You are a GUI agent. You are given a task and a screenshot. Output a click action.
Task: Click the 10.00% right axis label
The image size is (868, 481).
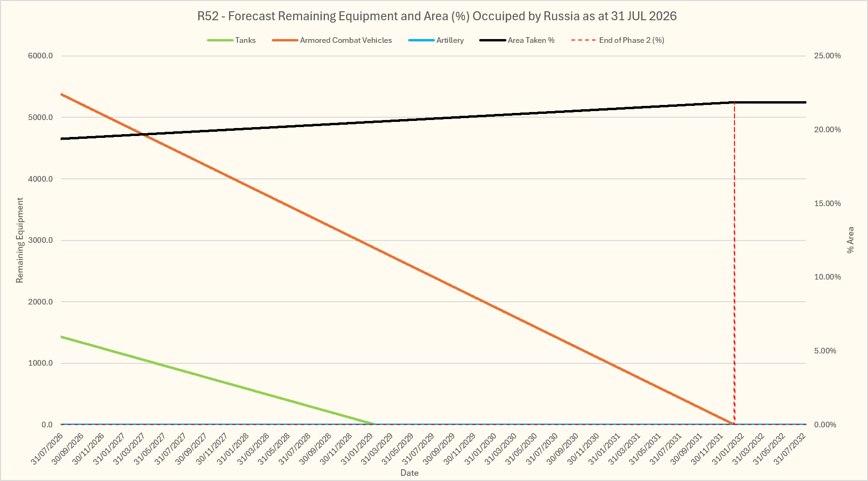pos(828,277)
